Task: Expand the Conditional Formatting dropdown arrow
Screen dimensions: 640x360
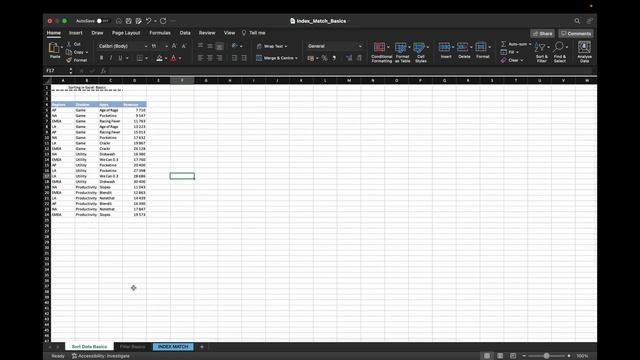Action: click(388, 47)
